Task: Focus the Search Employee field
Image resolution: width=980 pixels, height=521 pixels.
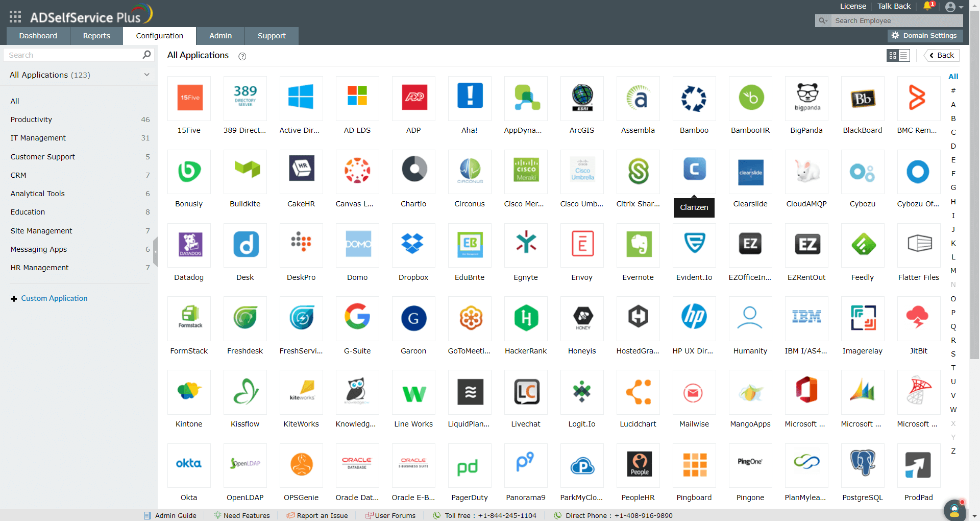Action: (x=896, y=20)
